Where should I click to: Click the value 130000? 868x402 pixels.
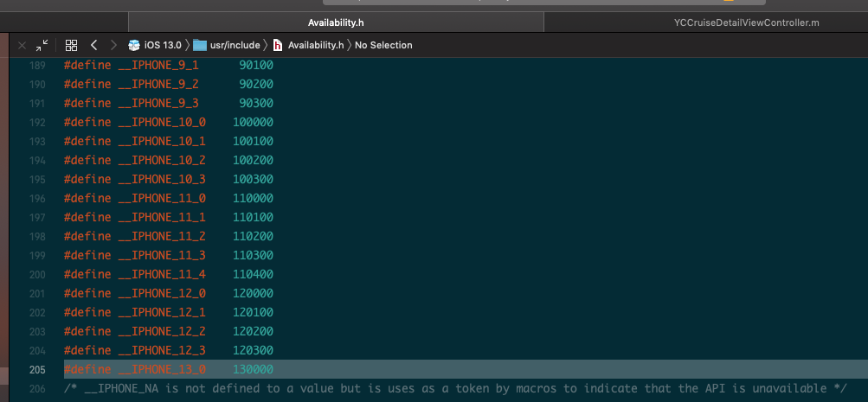point(253,369)
